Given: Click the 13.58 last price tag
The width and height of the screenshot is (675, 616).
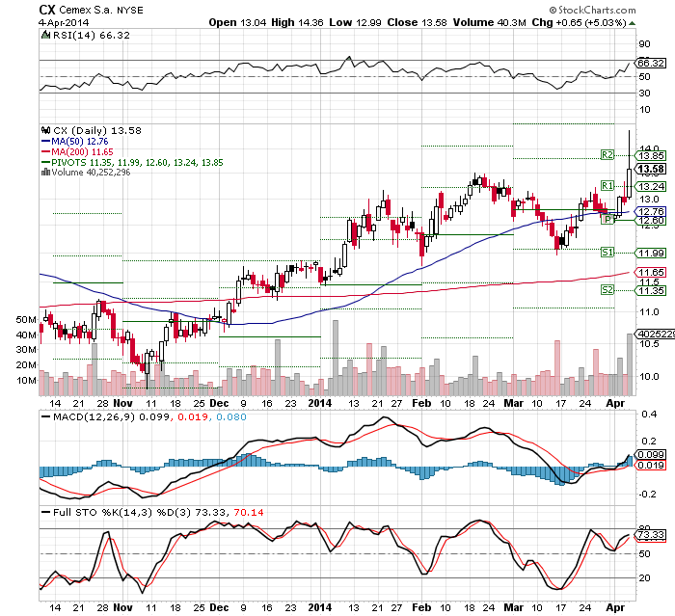Looking at the screenshot, I should point(651,169).
